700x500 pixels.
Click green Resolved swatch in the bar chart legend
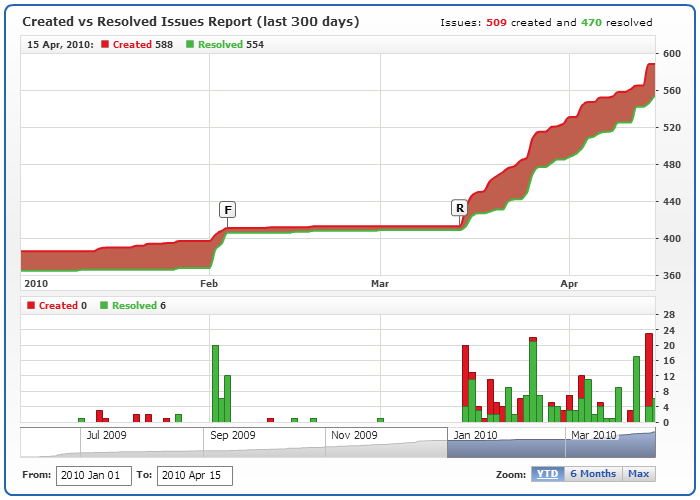point(105,306)
